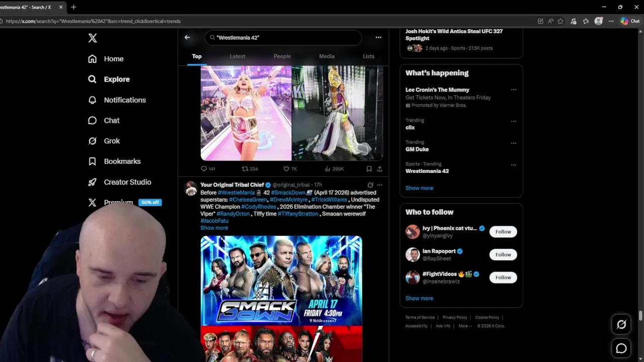
Task: Open the clix trending topic
Action: (x=410, y=128)
